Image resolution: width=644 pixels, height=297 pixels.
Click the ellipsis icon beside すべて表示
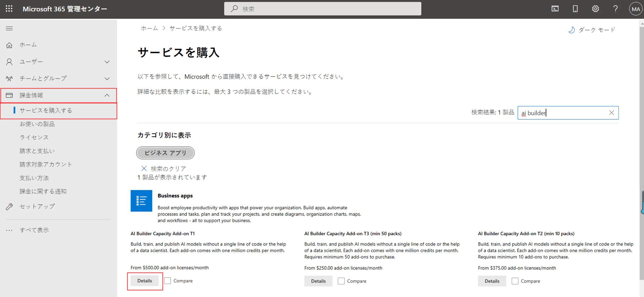(9, 230)
